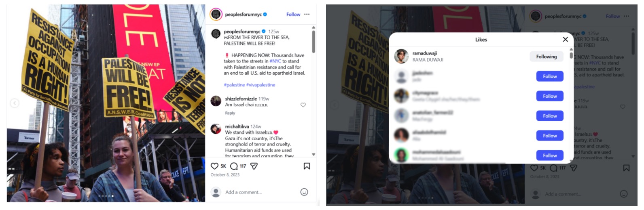Screen dimensions: 644x210
Task: Open comments via the undimmed speech bubble icon
Action: point(234,166)
